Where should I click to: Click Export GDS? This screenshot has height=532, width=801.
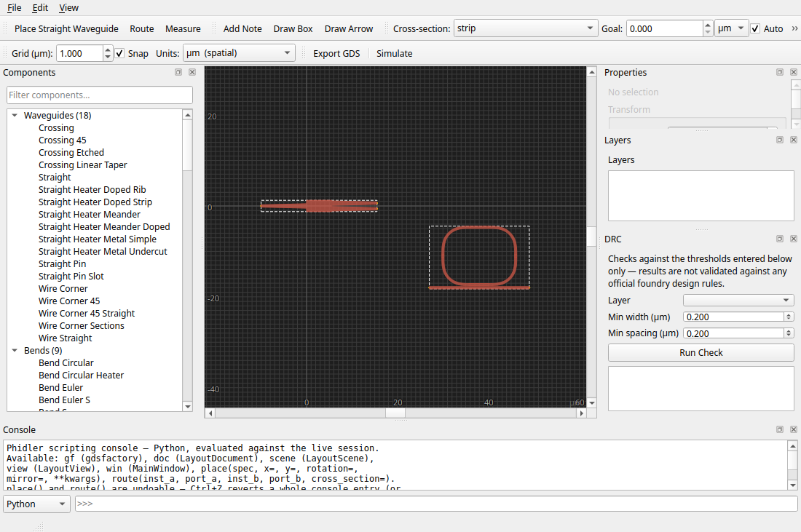point(336,53)
